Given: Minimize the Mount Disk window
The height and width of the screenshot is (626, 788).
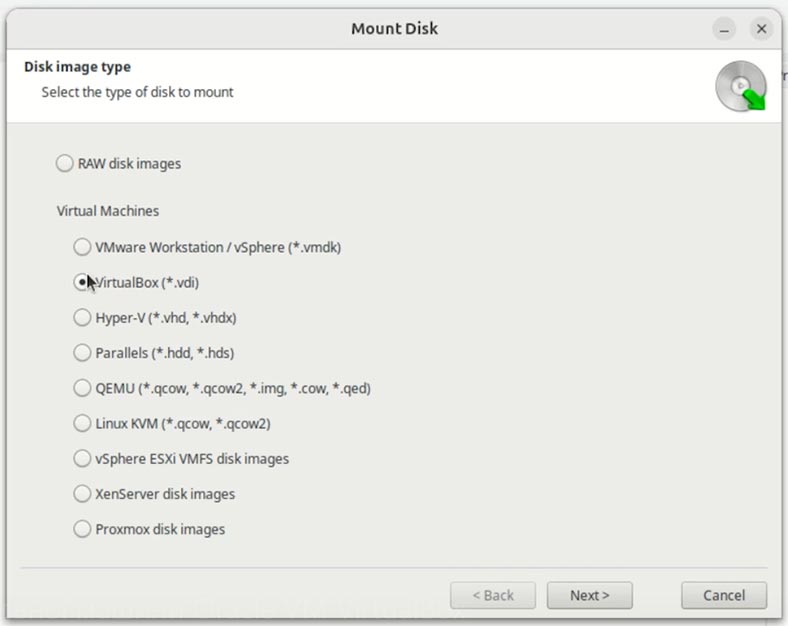Looking at the screenshot, I should [724, 29].
